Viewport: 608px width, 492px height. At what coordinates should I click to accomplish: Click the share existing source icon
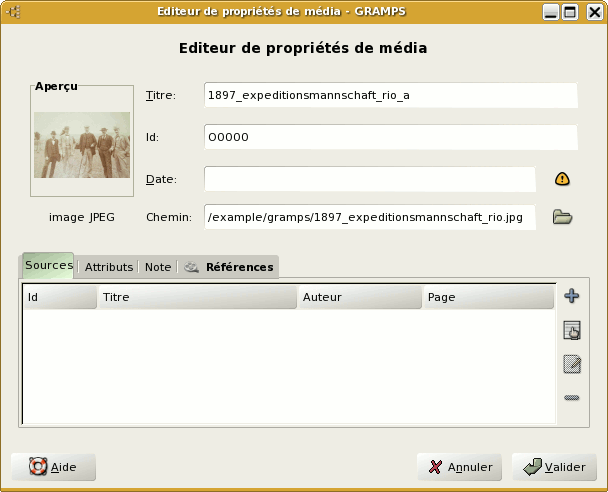572,330
